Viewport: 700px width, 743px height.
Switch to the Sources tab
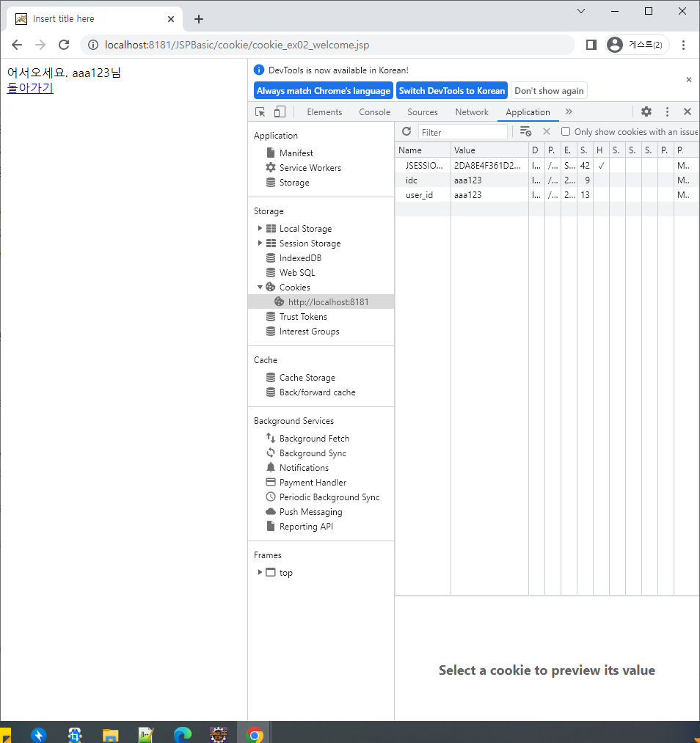[423, 112]
